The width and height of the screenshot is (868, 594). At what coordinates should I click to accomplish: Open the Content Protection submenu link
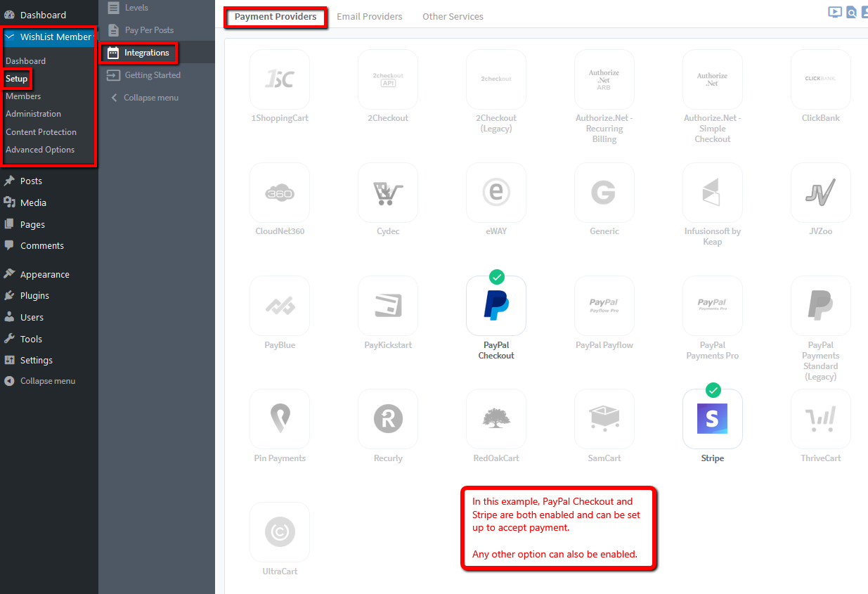(x=41, y=132)
